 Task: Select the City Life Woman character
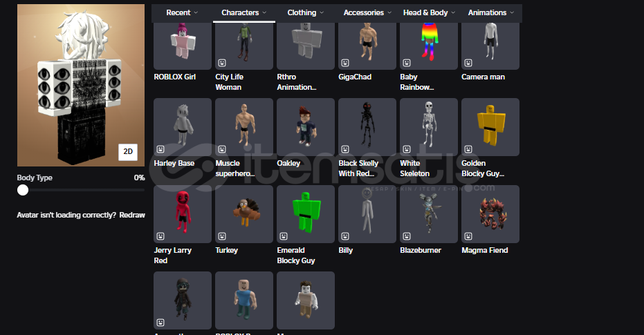244,46
